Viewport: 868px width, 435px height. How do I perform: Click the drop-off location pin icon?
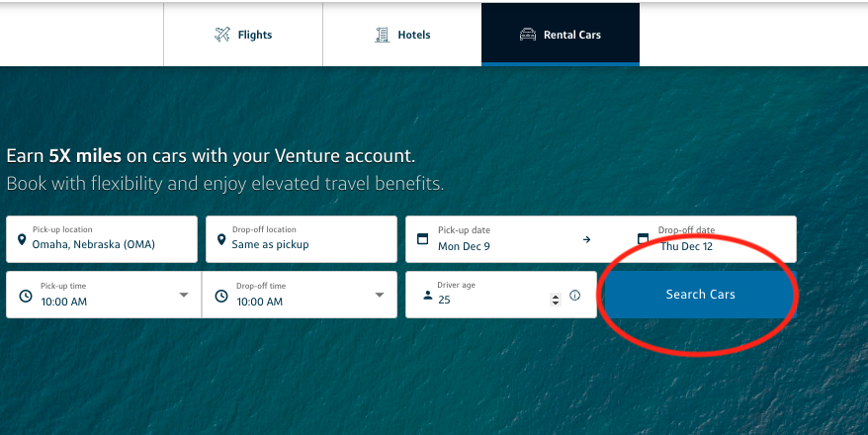[x=221, y=239]
